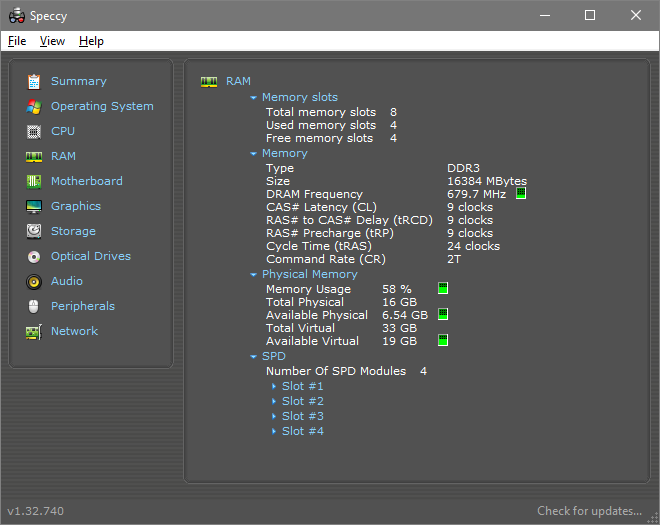Click the 6.54 GB available physical value

(x=405, y=315)
